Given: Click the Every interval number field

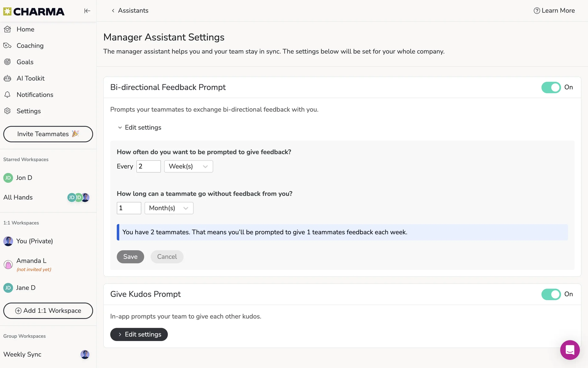Looking at the screenshot, I should tap(148, 167).
